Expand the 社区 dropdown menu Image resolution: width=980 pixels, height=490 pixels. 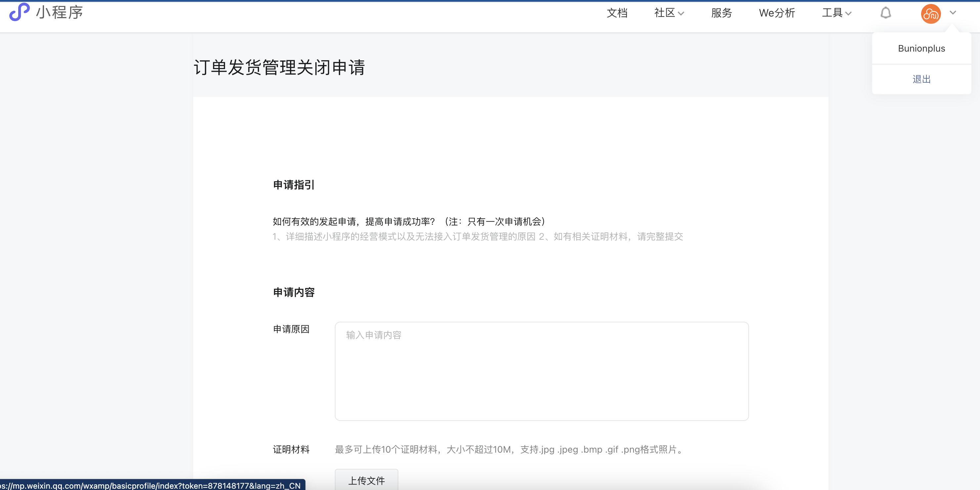pyautogui.click(x=669, y=13)
